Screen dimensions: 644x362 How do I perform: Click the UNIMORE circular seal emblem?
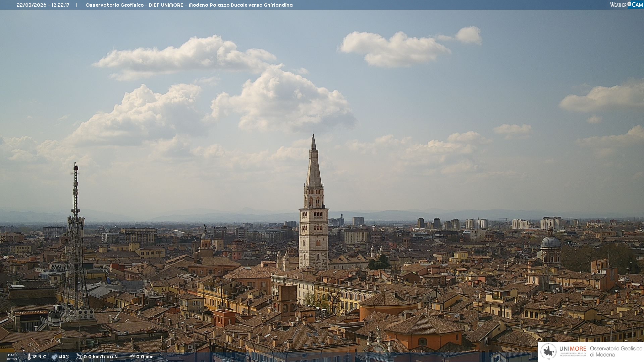[x=548, y=352]
